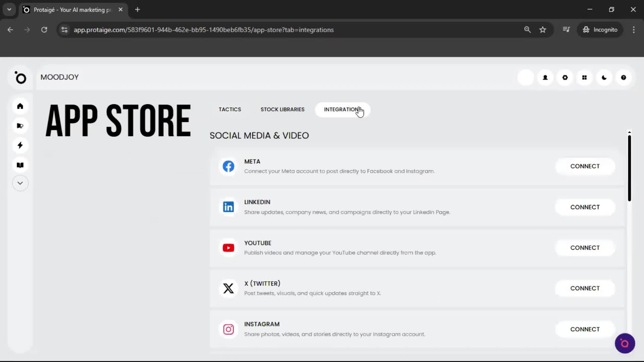Click the lightning bolt icon in sidebar

click(x=20, y=145)
